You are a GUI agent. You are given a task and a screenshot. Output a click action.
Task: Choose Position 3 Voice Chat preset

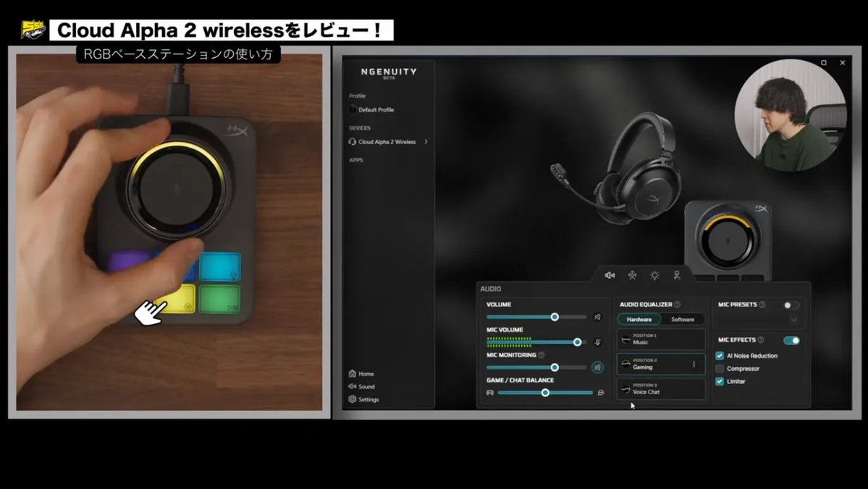[661, 389]
